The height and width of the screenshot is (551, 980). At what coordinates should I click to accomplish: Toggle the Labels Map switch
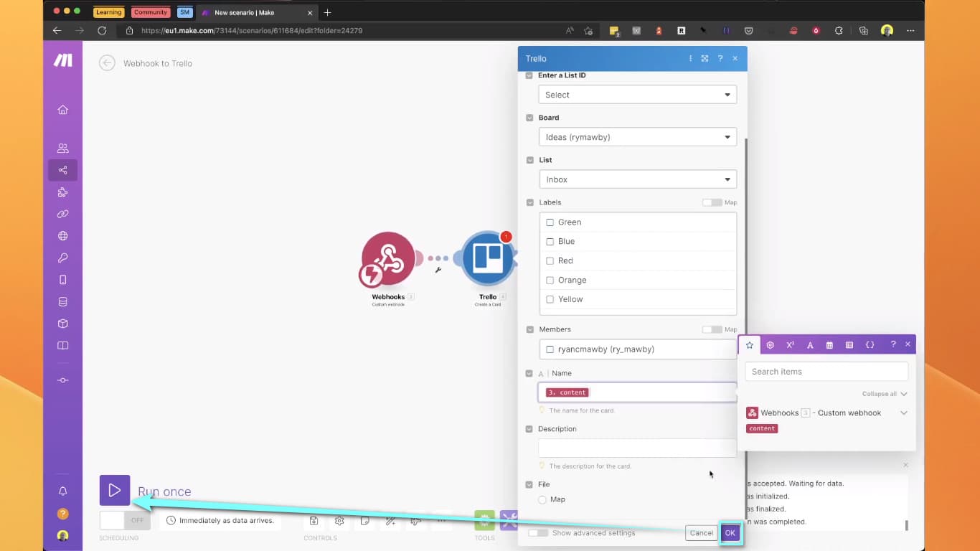[x=712, y=202]
